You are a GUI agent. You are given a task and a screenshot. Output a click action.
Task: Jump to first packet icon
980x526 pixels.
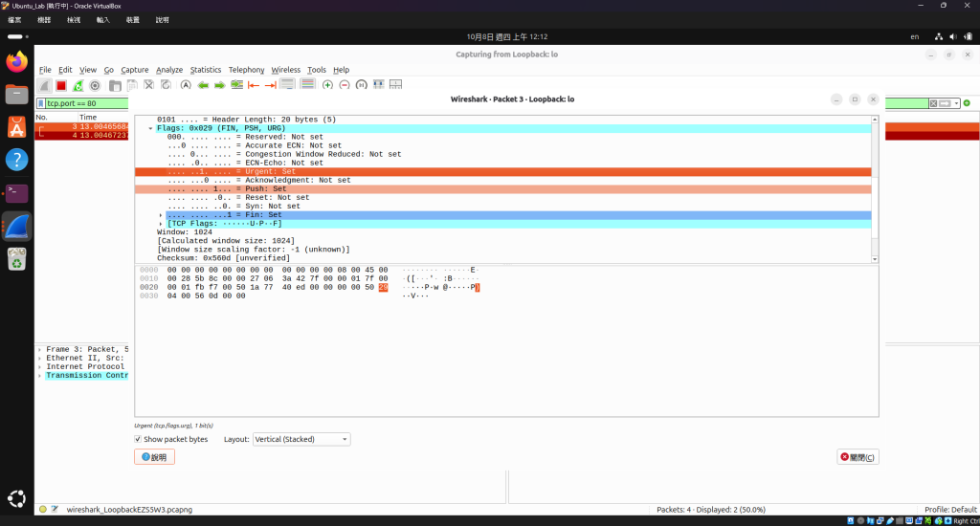(x=253, y=85)
